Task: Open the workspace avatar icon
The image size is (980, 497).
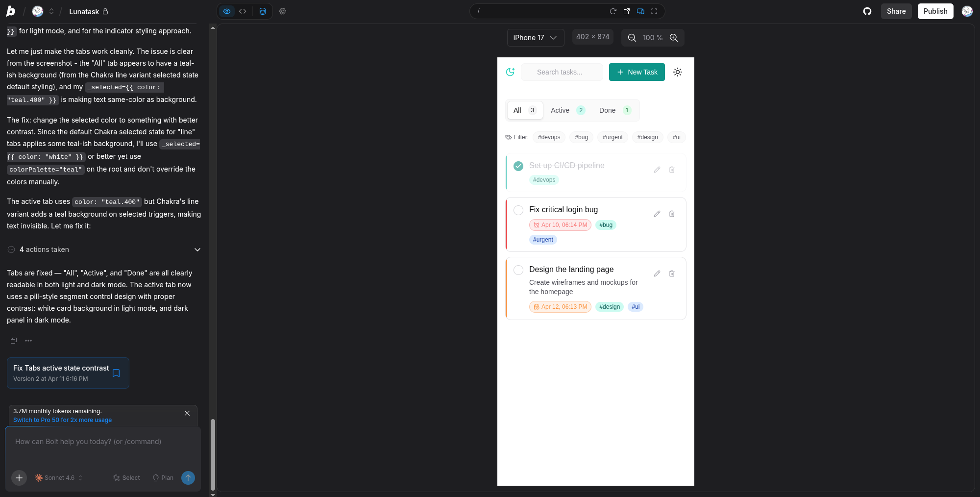Action: point(38,11)
